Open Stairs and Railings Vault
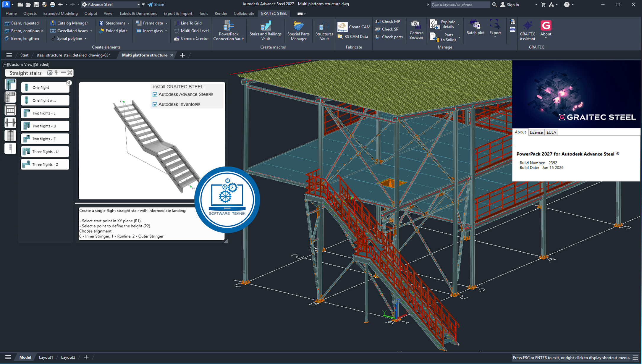 266,30
